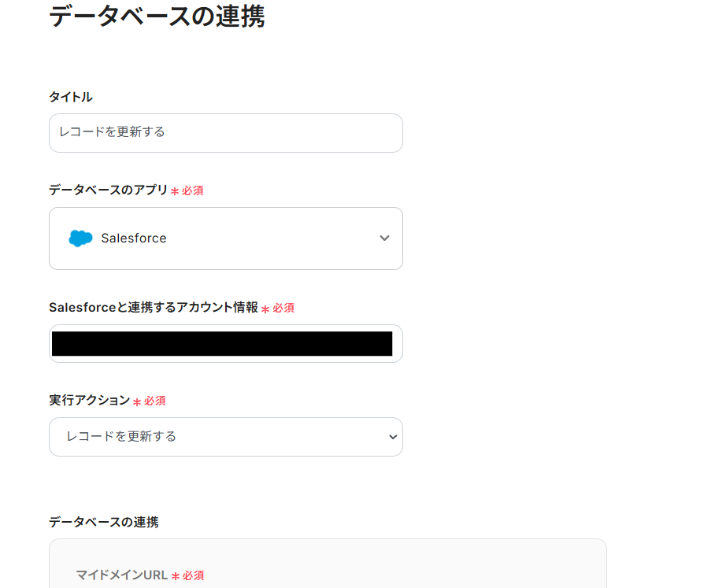This screenshot has width=711, height=588.
Task: Click the 必須 marker beside データベースのアプリ
Action: pyautogui.click(x=192, y=190)
